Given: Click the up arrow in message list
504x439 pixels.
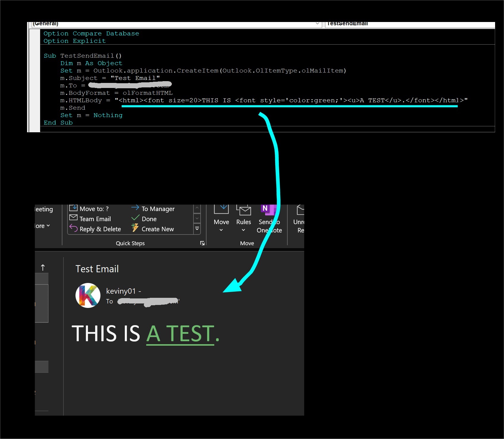Looking at the screenshot, I should (43, 268).
